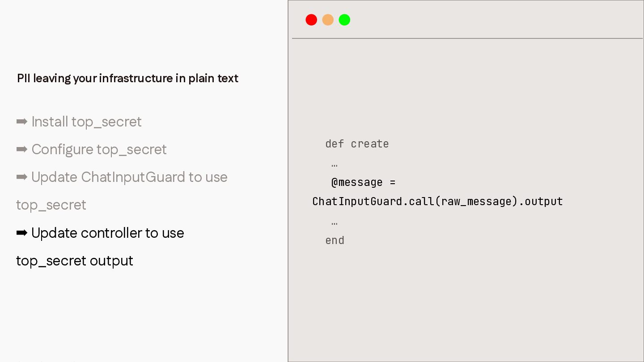Click the second ellipsis above end
Image resolution: width=644 pixels, height=362 pixels.
[335, 223]
